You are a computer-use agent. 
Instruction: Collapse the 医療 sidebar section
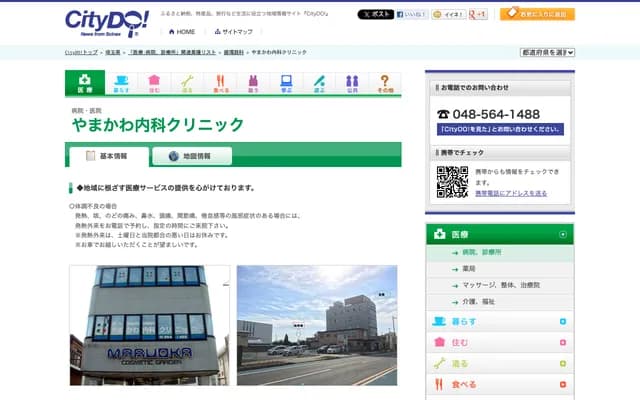[563, 234]
